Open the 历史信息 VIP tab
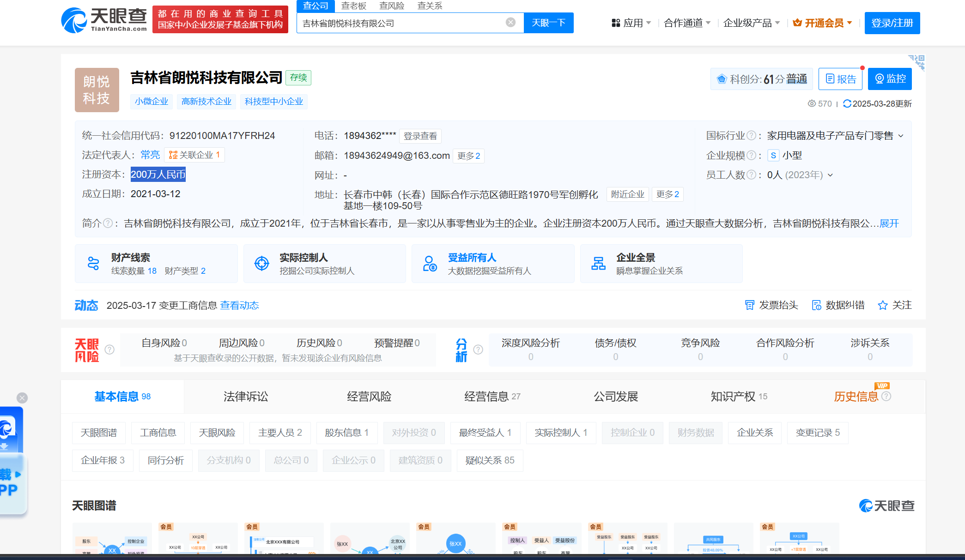965x560 pixels. [862, 396]
